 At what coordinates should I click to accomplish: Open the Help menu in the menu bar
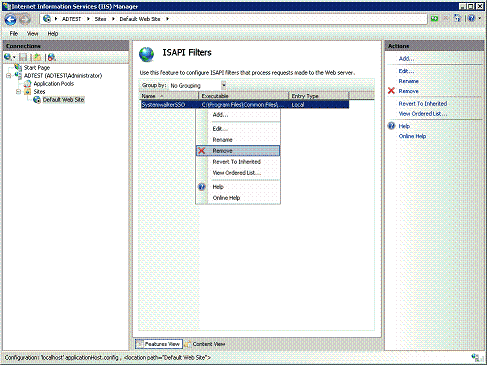[x=53, y=33]
